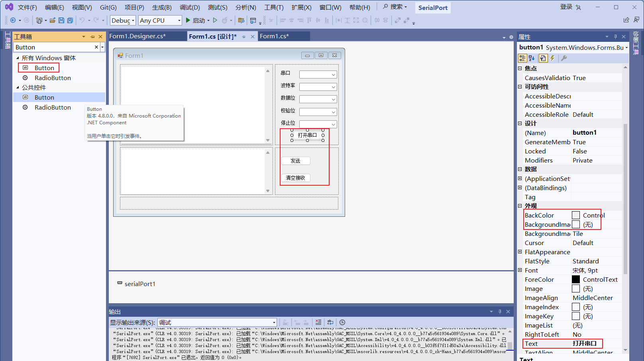Click the Image property empty swatch
Image resolution: width=644 pixels, height=361 pixels.
pyautogui.click(x=576, y=288)
